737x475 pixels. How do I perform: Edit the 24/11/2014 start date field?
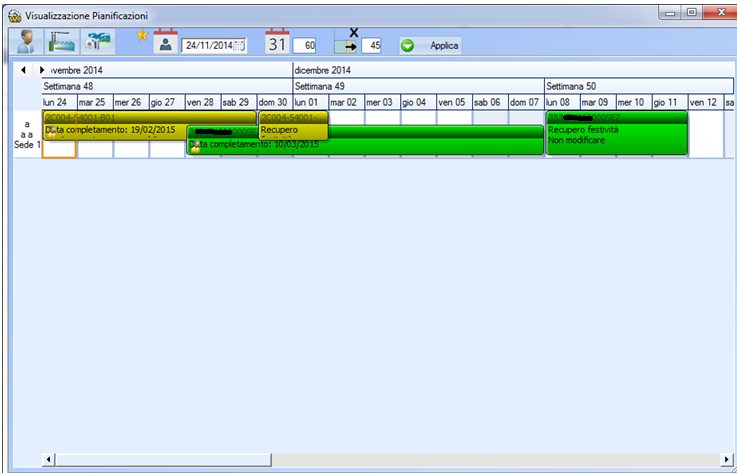[x=214, y=46]
